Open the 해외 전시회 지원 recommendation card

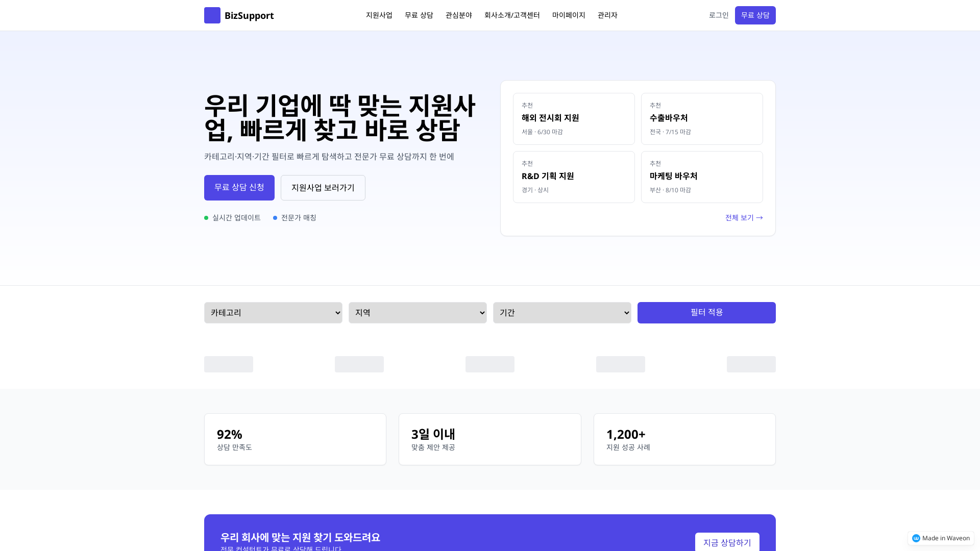[574, 118]
